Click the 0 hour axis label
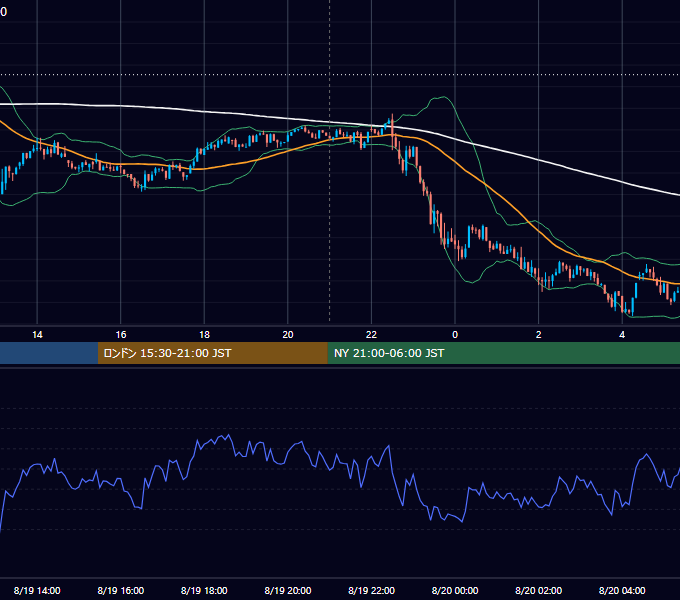This screenshot has height=600, width=680. tap(455, 335)
